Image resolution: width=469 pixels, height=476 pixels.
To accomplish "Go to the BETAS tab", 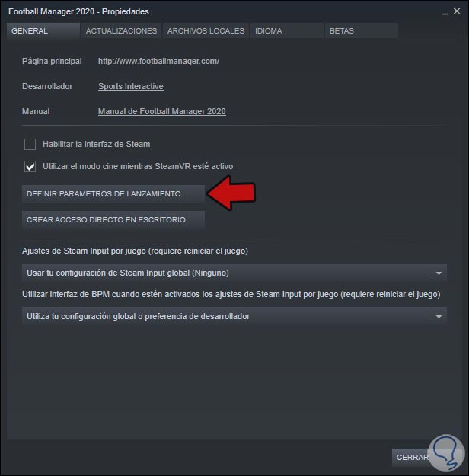I will click(362, 31).
